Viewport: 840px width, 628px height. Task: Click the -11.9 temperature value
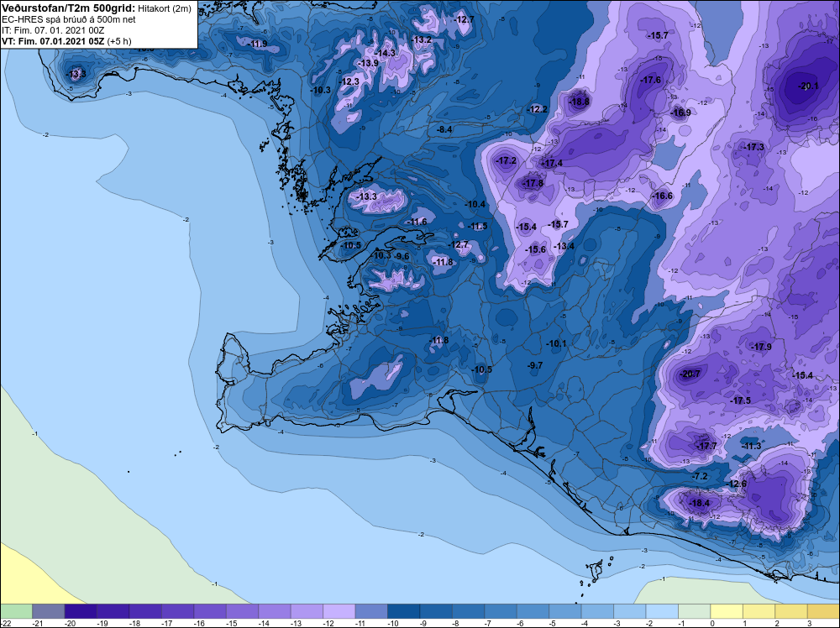[258, 44]
